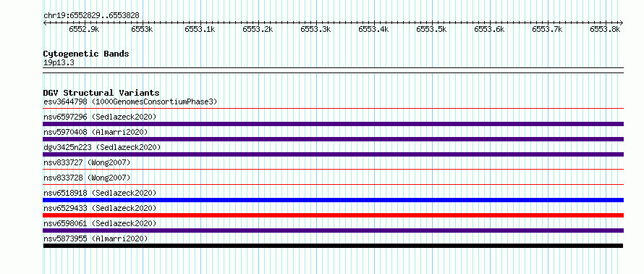Select the thin red line under nsv833728
The image size is (644, 274).
click(x=333, y=185)
